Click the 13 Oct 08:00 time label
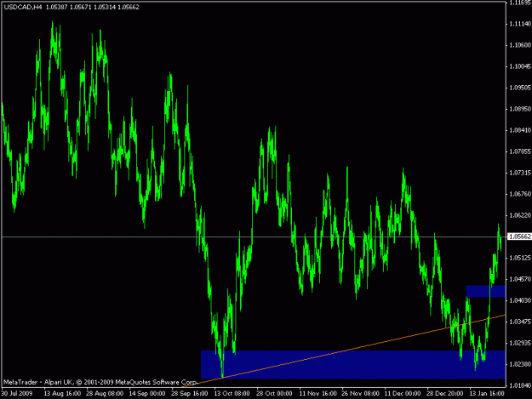The image size is (532, 399). (x=232, y=394)
